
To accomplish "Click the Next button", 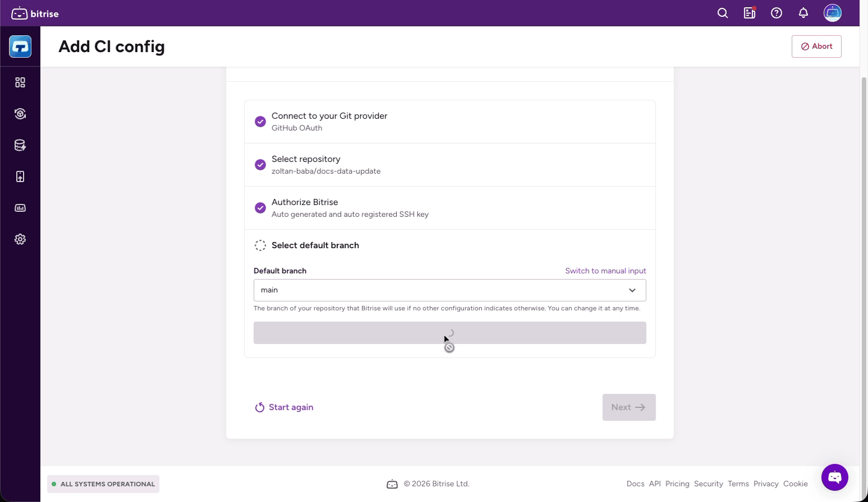I will (x=629, y=407).
